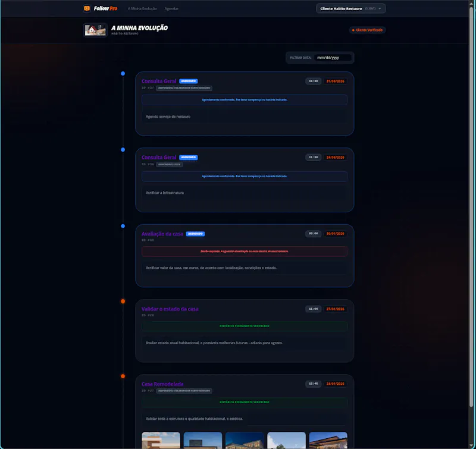The image size is (476, 449).
Task: Open the last photo thumbnail in Casa Remodelada
Action: point(328,440)
